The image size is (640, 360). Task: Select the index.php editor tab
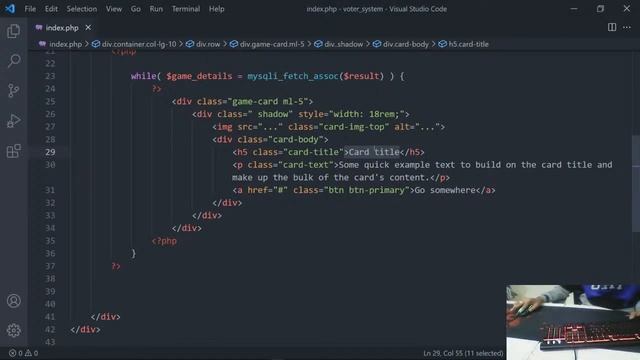tap(62, 27)
